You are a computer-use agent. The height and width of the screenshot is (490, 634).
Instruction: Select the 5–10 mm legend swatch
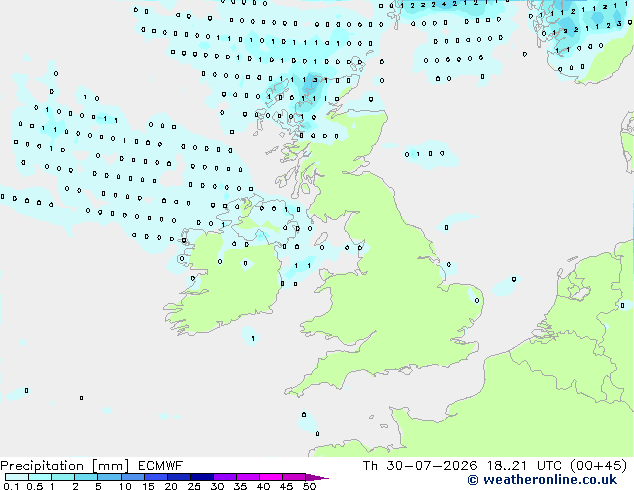(109, 477)
